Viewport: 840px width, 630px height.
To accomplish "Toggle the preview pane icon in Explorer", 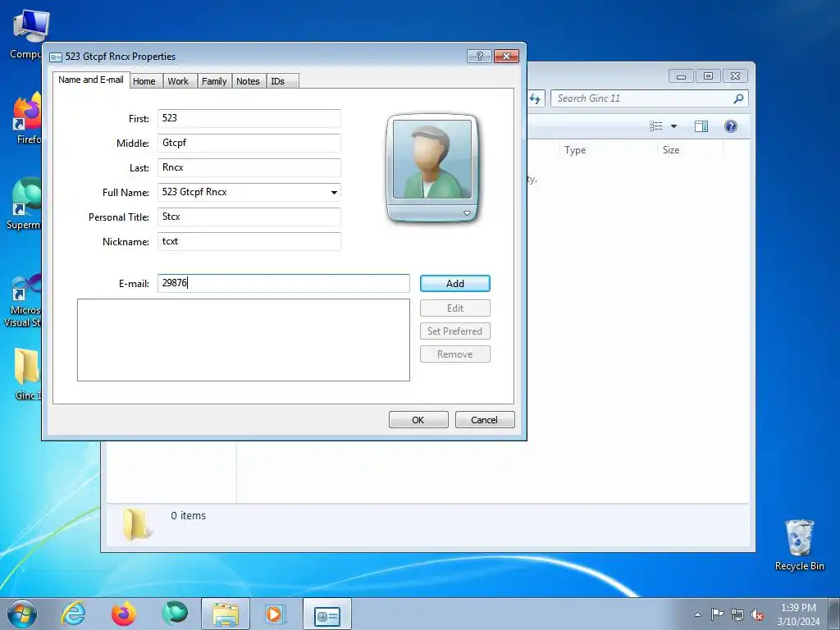I will pyautogui.click(x=701, y=126).
